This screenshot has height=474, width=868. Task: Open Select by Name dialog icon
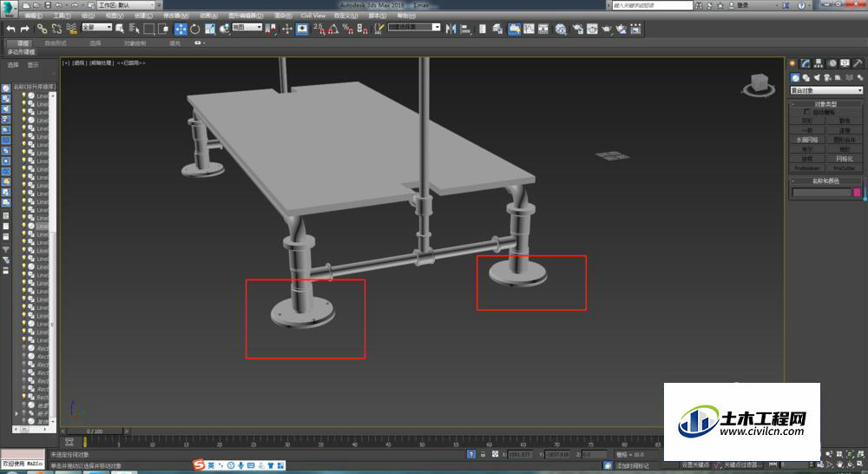click(x=134, y=29)
